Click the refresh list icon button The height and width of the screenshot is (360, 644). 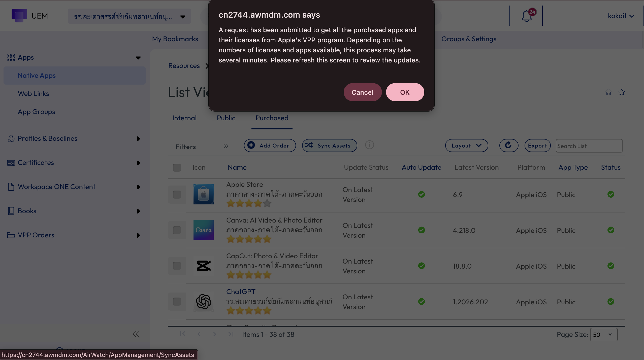point(509,146)
